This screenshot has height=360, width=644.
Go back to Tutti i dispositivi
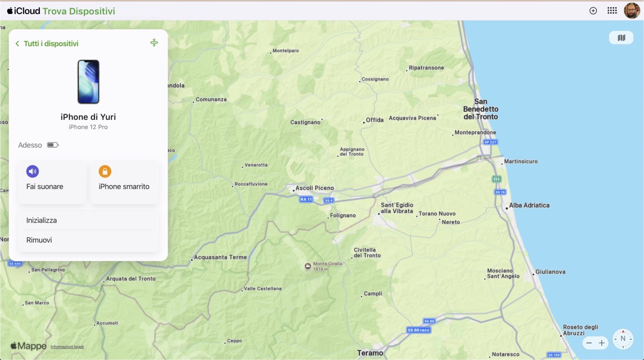(x=47, y=43)
